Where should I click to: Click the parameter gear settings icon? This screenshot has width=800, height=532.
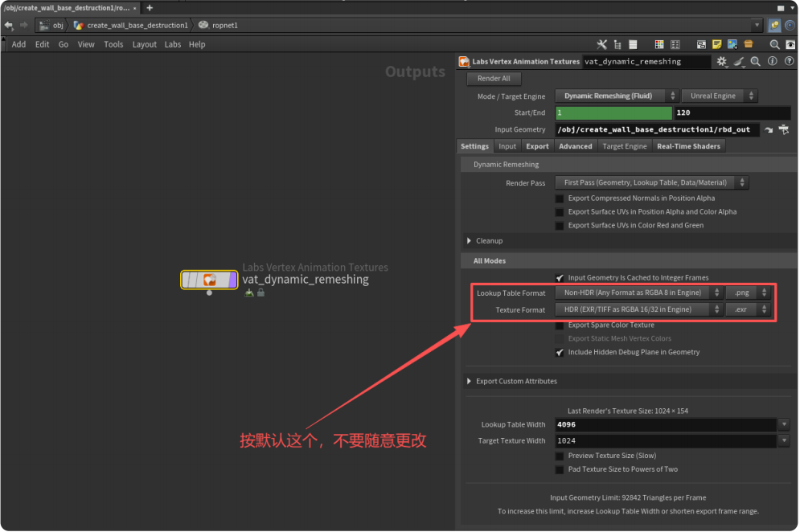(721, 61)
